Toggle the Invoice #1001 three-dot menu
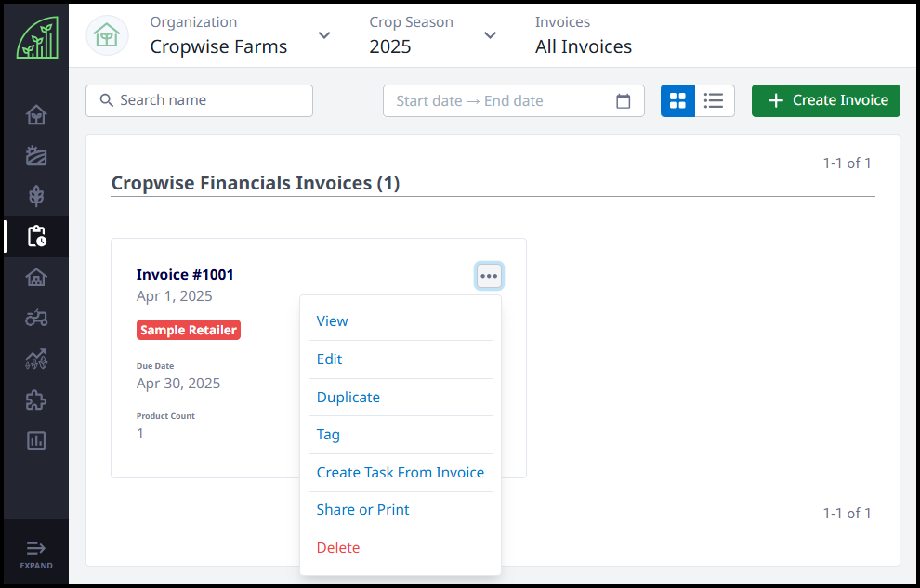 click(489, 276)
